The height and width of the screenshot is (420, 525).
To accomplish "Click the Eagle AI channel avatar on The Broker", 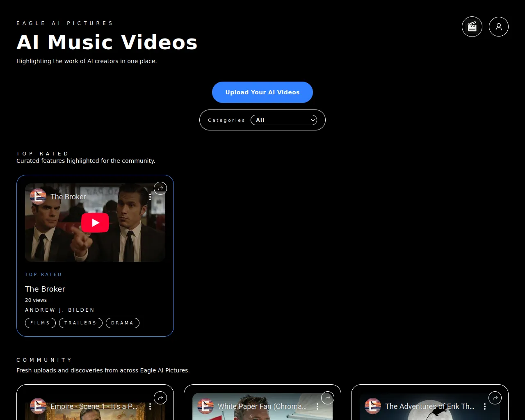I will point(38,196).
